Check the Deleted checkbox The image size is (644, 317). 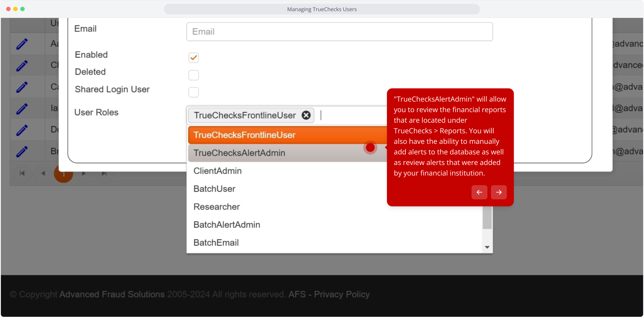[194, 75]
